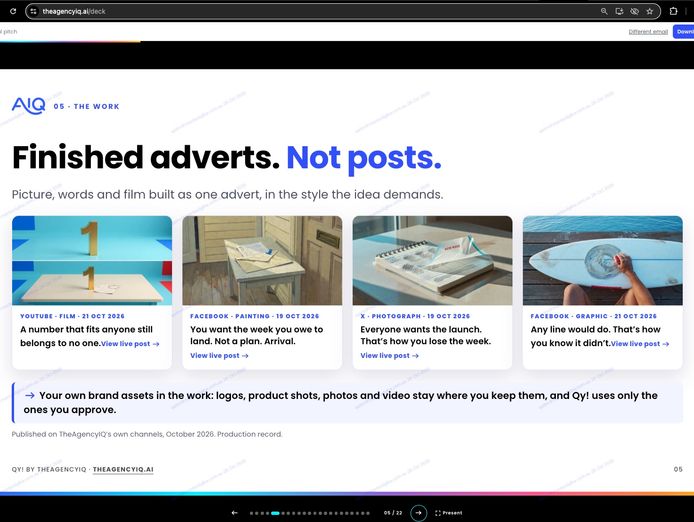Click 'You want the week you owe' caption
694x522 pixels.
tap(257, 335)
